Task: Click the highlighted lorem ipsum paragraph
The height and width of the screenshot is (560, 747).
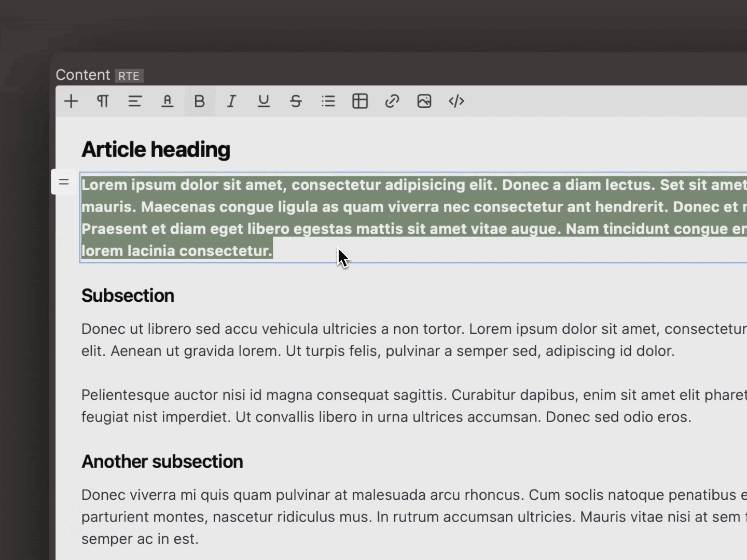Action: [x=311, y=218]
